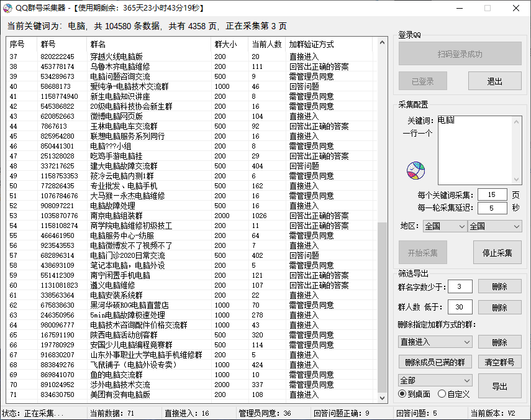The width and height of the screenshot is (531, 420).
Task: Click the group list scroll-down arrow
Action: click(383, 398)
